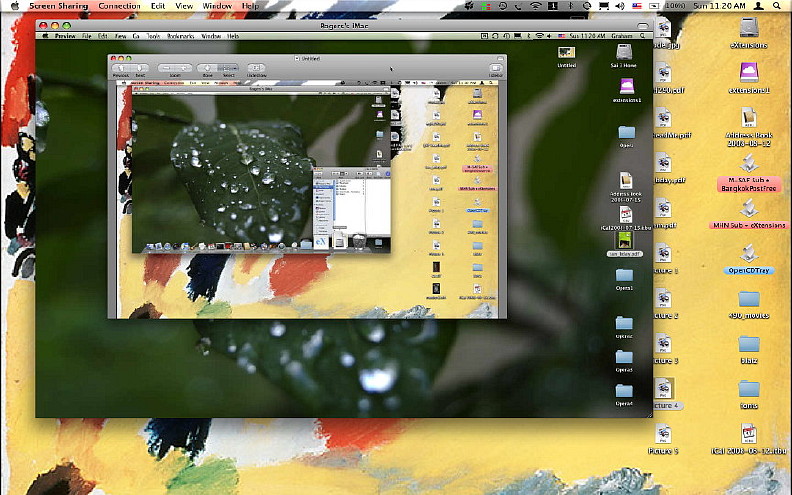792x495 pixels.
Task: Open the Spaces number 1 icon
Action: (x=553, y=6)
